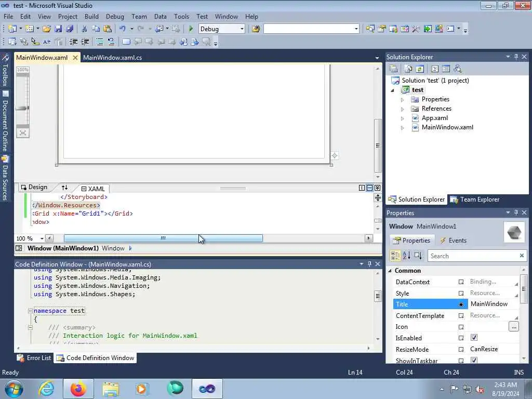
Task: Click the Cut scissors icon
Action: [x=85, y=29]
